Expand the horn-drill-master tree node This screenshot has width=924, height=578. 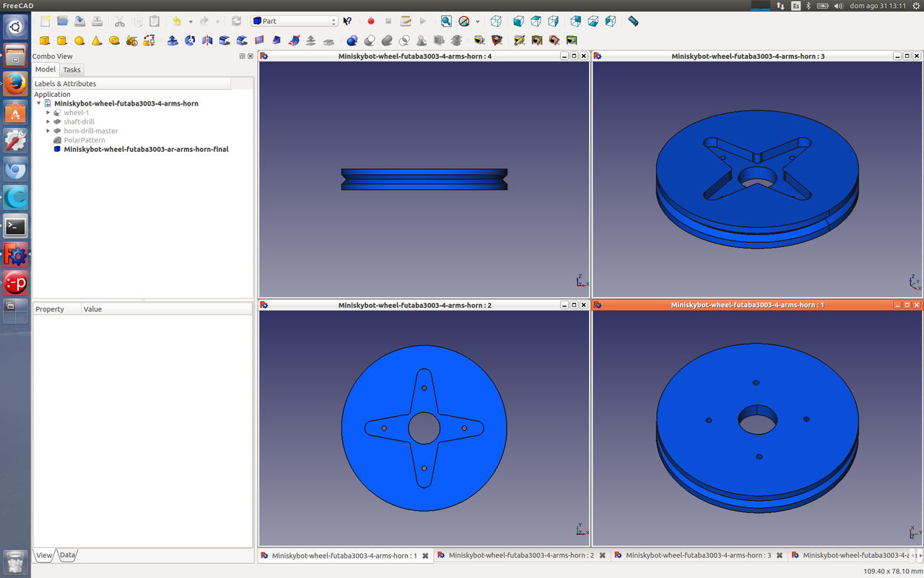pyautogui.click(x=48, y=131)
